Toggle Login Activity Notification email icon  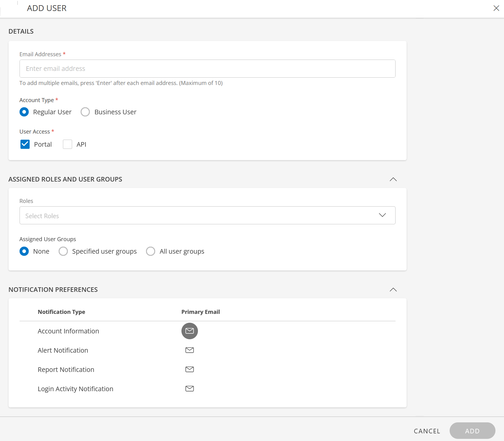point(189,389)
